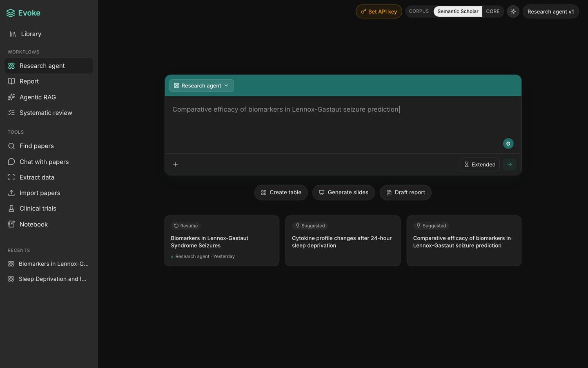Toggle the Extended mode button
This screenshot has width=588, height=368.
click(x=480, y=164)
